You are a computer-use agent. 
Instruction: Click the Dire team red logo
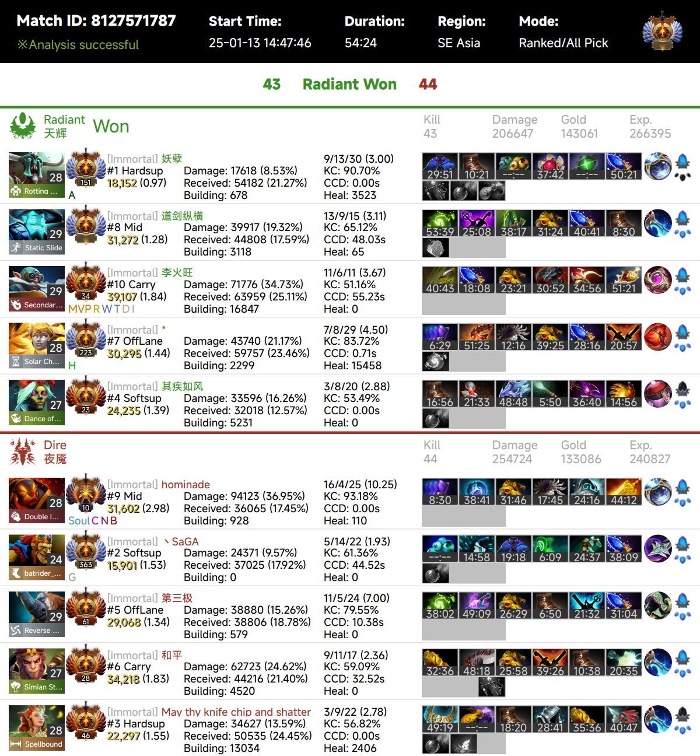23,452
